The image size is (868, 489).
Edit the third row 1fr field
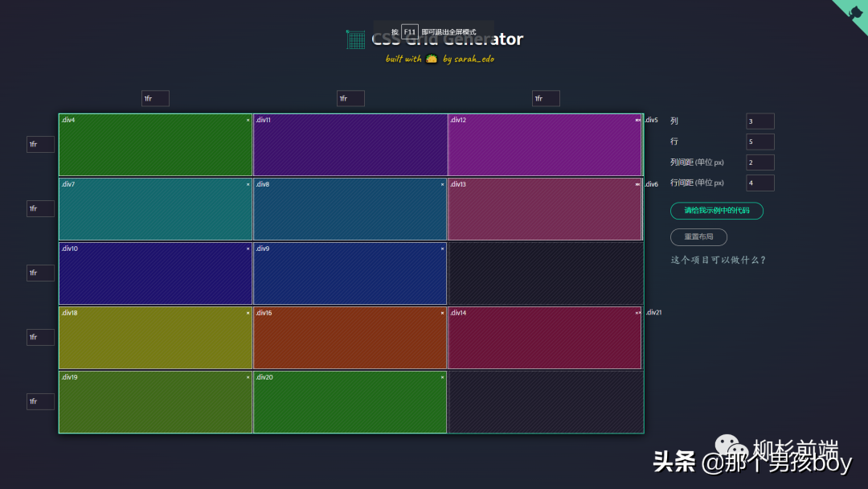40,273
